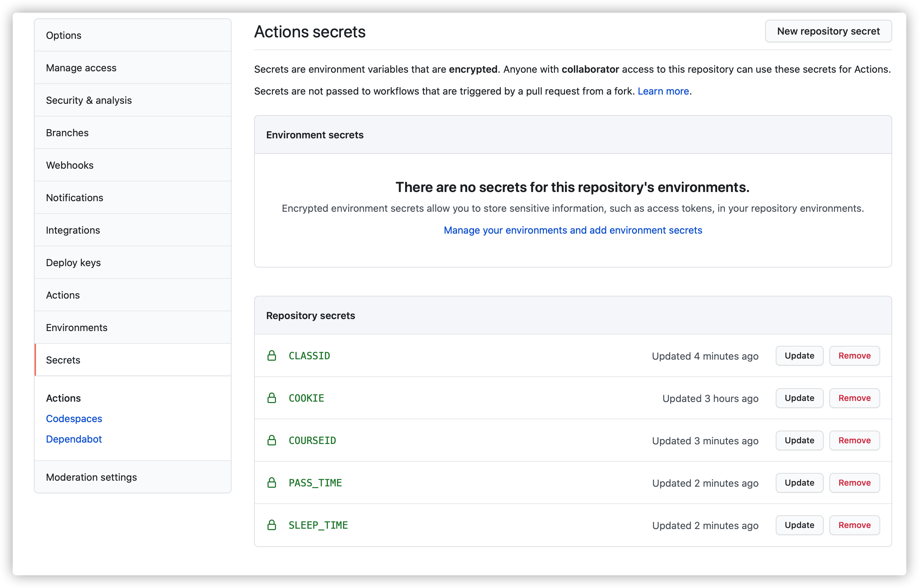Open the Deploy keys section
The width and height of the screenshot is (919, 588).
(x=73, y=262)
